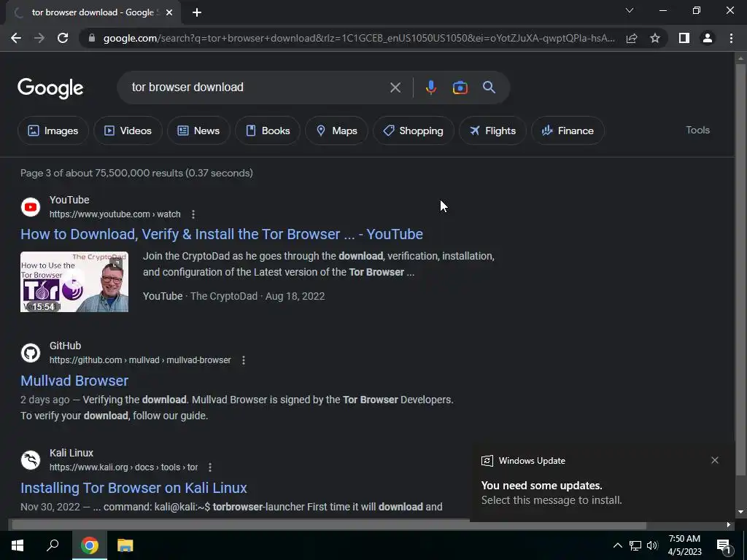The height and width of the screenshot is (560, 747).
Task: Click the vertical scrollbar thumb
Action: pos(740,269)
